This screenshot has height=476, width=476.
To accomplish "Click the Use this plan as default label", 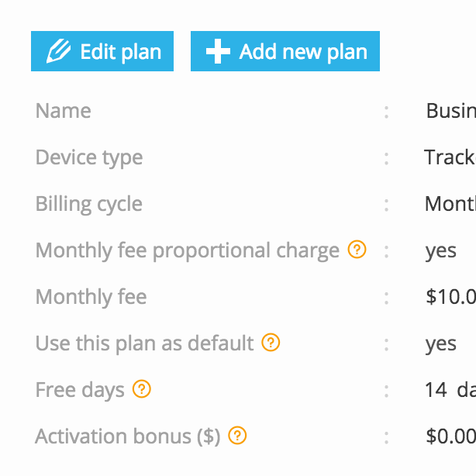I will 145,343.
